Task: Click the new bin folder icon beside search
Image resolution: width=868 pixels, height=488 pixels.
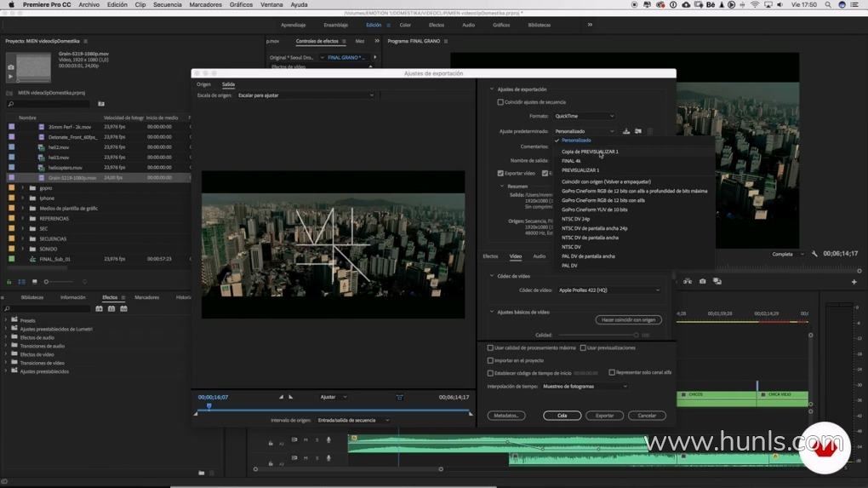Action: point(101,104)
